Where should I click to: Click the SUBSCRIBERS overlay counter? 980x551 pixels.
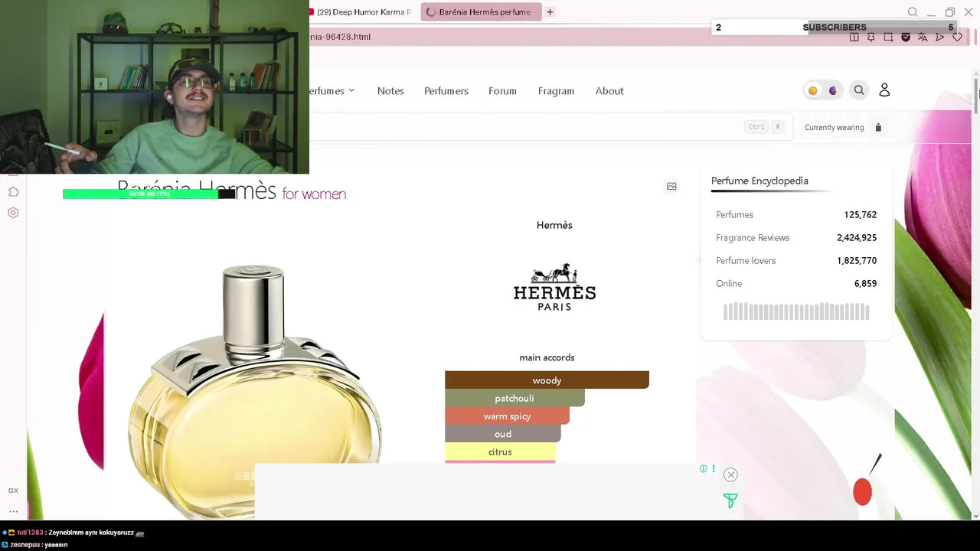tap(835, 28)
